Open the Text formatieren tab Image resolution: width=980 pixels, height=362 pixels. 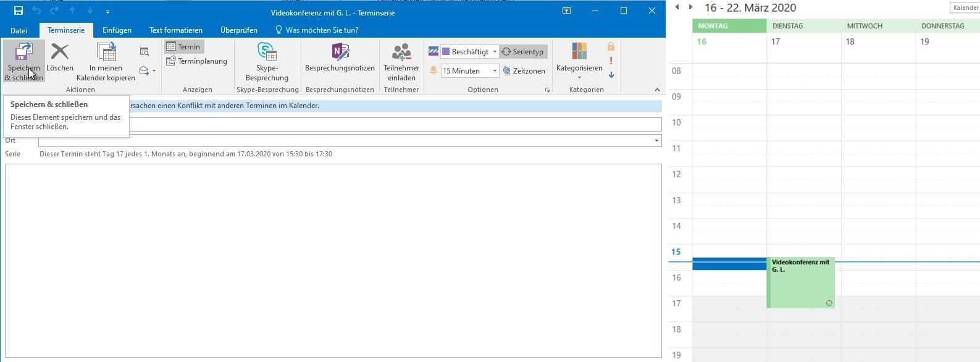click(176, 30)
